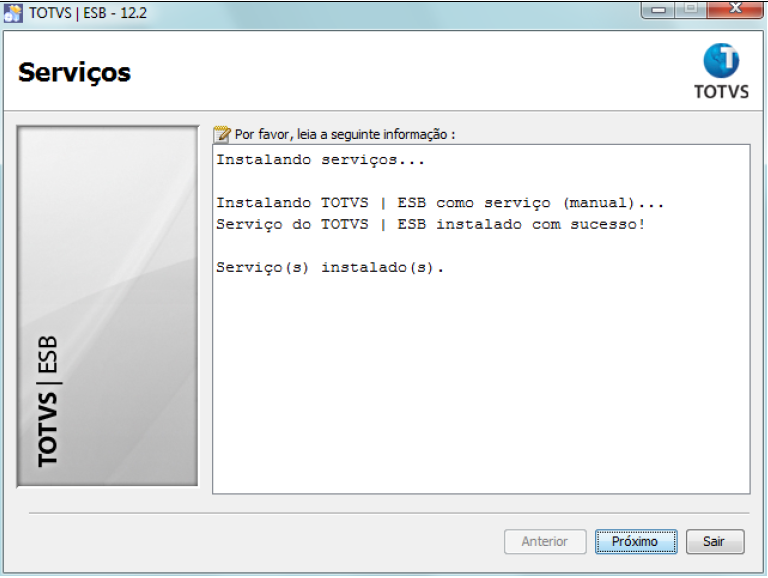This screenshot has height=578, width=768.
Task: Click the Sair button to exit
Action: click(x=715, y=541)
